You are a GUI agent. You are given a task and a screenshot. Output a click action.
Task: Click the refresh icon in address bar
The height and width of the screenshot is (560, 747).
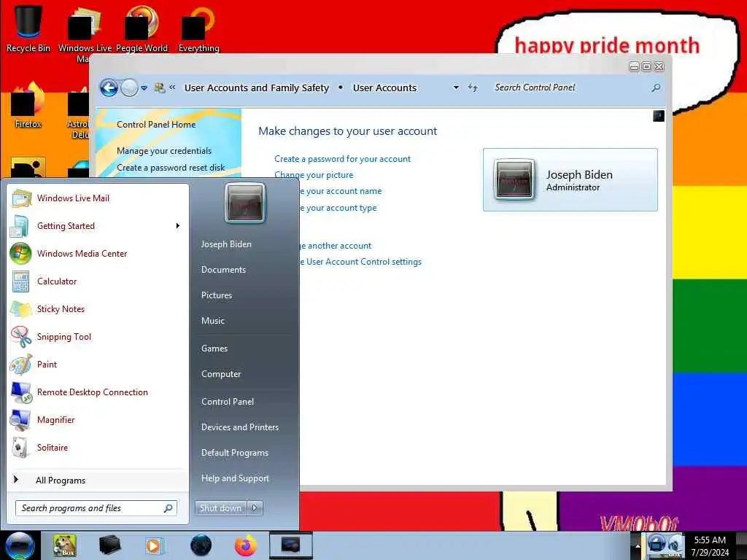point(473,87)
